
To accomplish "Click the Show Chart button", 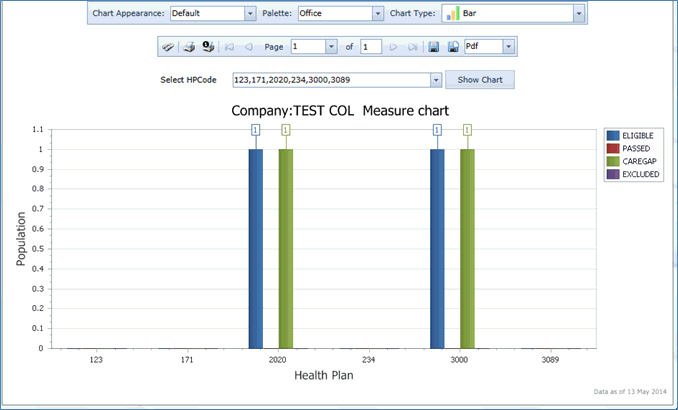I will pos(480,80).
